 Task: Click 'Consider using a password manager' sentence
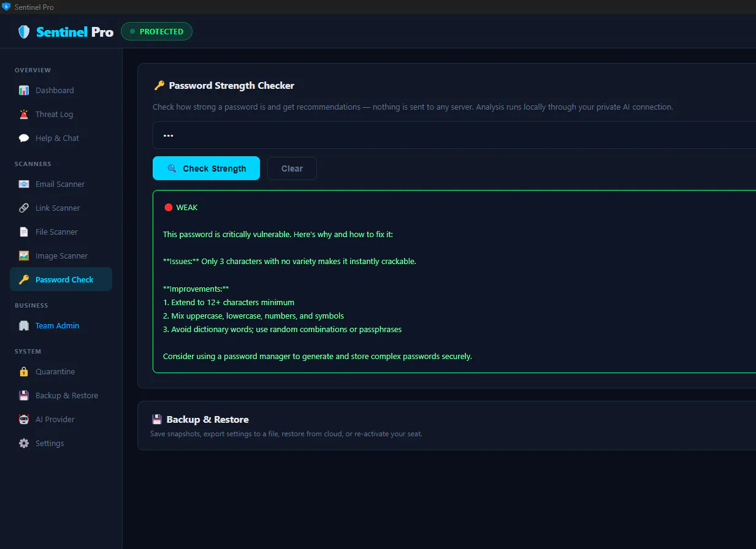(318, 357)
